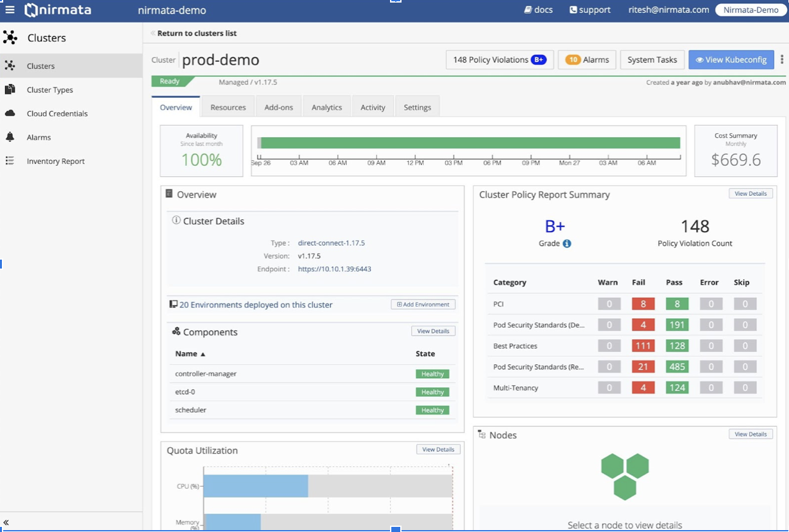Click the Pass count 485
This screenshot has height=532, width=789.
pyautogui.click(x=677, y=367)
